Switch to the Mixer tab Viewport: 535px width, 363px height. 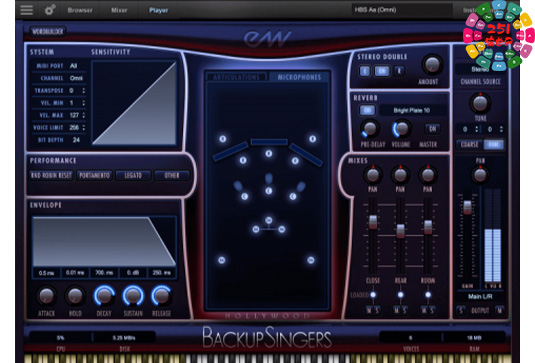119,10
